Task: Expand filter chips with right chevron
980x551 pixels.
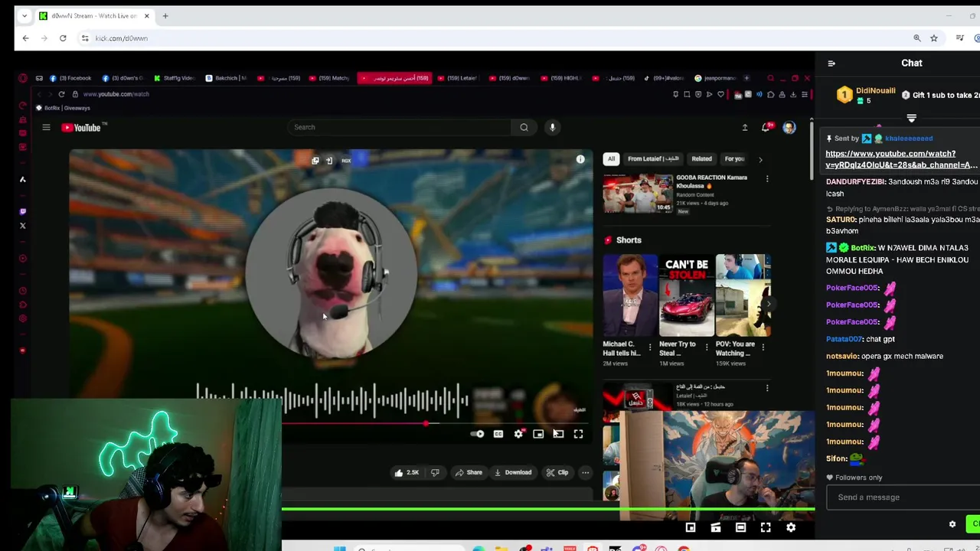Action: (760, 159)
